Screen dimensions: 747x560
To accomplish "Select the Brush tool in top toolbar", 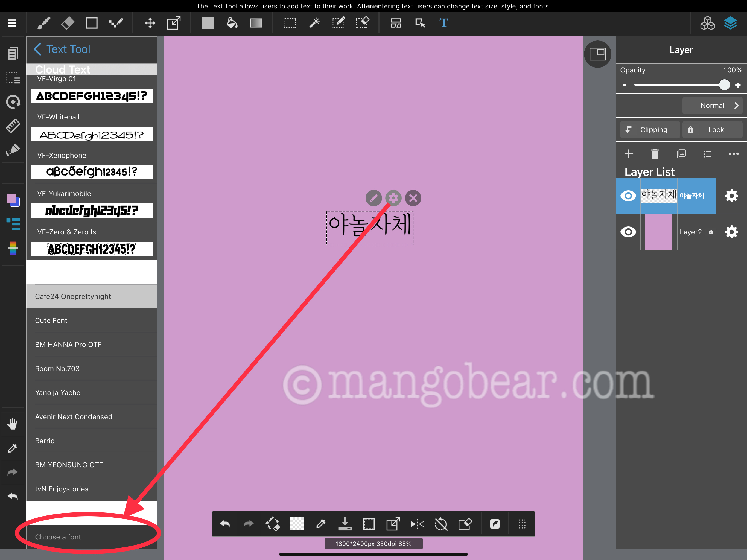I will pos(44,23).
